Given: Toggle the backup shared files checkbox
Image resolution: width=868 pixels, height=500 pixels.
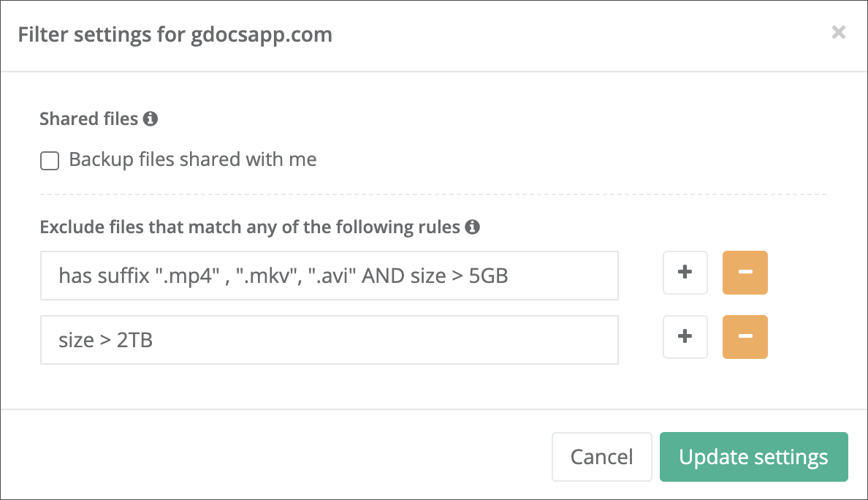Looking at the screenshot, I should pyautogui.click(x=49, y=160).
